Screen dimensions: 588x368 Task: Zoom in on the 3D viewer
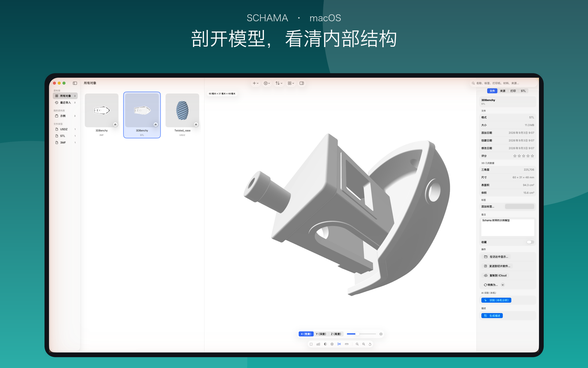pyautogui.click(x=364, y=344)
